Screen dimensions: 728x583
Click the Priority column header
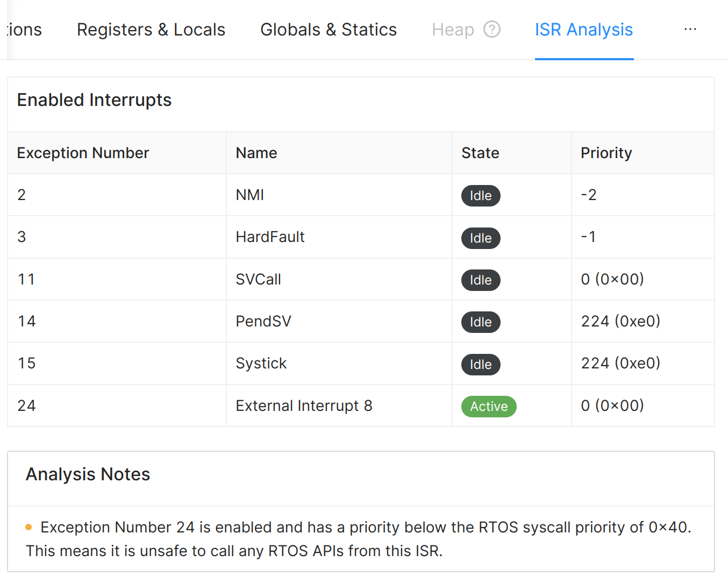pos(606,153)
